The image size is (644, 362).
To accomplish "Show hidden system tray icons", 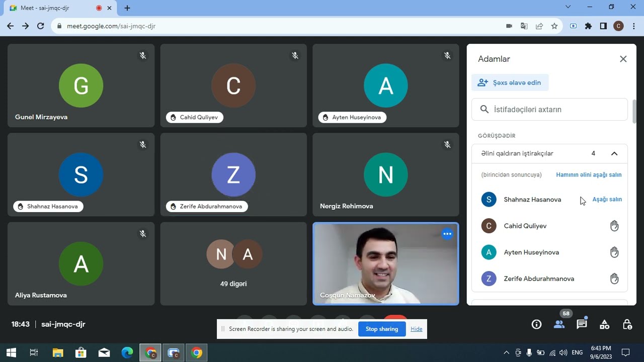I will tap(507, 352).
